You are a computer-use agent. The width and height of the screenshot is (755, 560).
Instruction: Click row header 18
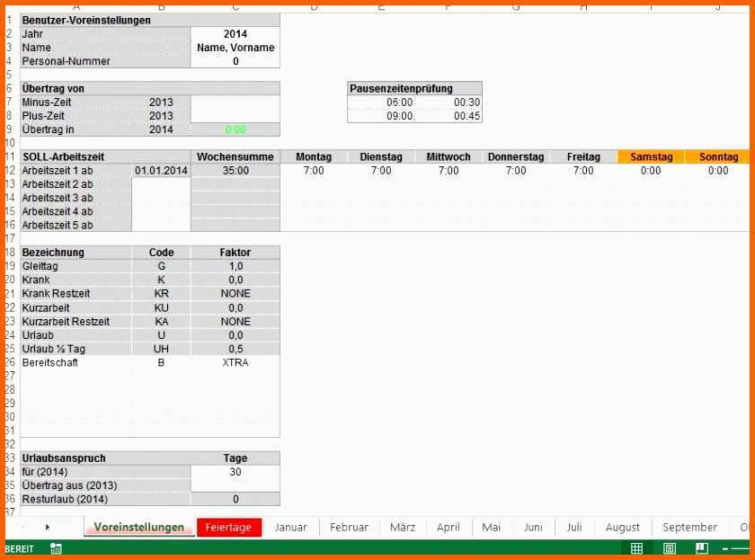[11, 253]
